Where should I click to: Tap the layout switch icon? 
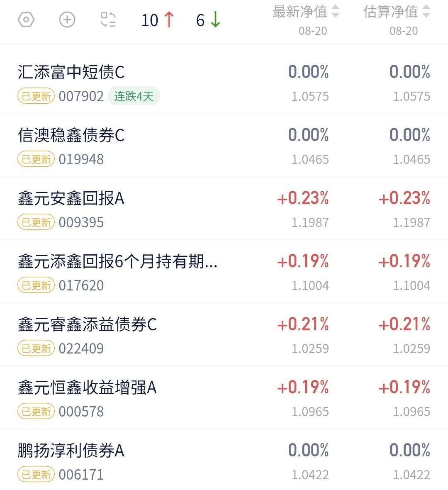[108, 20]
